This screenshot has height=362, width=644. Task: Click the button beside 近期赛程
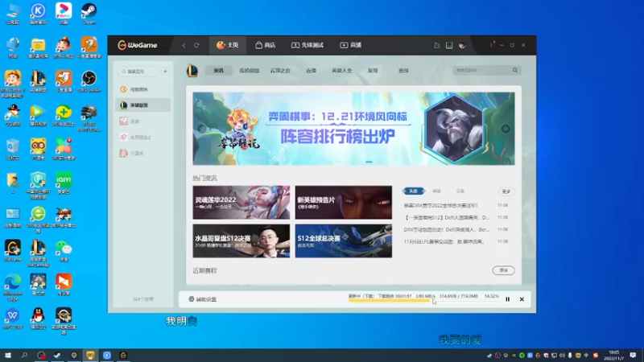pos(504,270)
